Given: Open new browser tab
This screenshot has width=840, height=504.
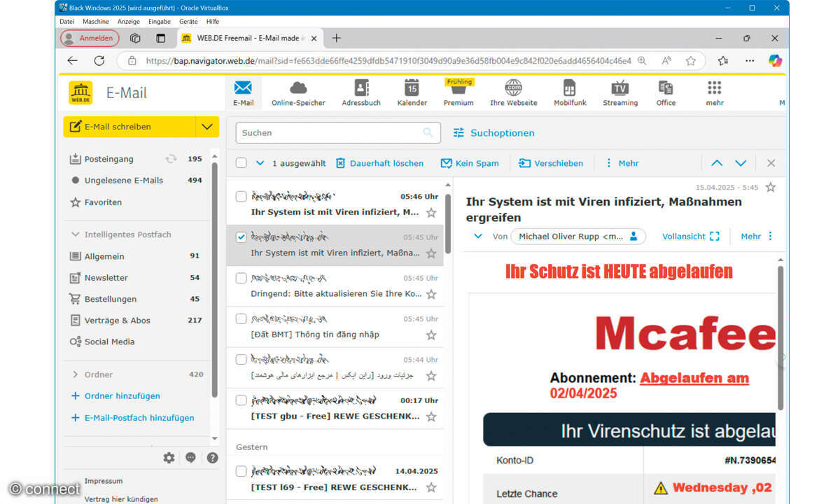Looking at the screenshot, I should click(337, 38).
